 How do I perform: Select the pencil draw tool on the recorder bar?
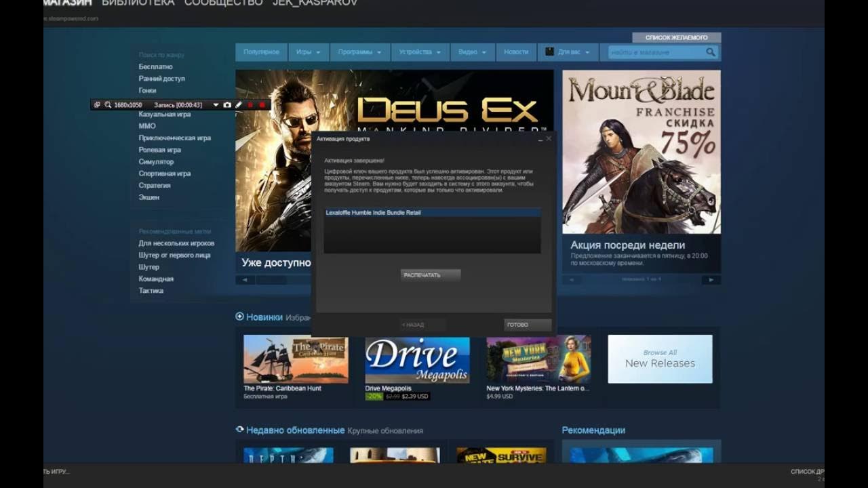[x=239, y=105]
